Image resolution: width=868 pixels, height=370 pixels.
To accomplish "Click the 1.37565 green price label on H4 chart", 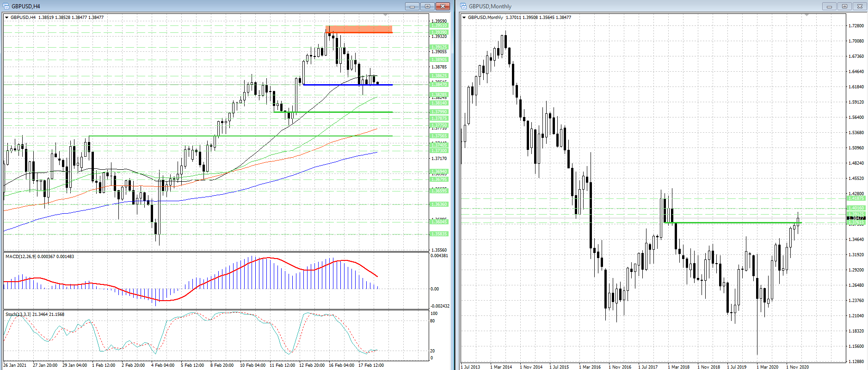I will click(x=439, y=136).
